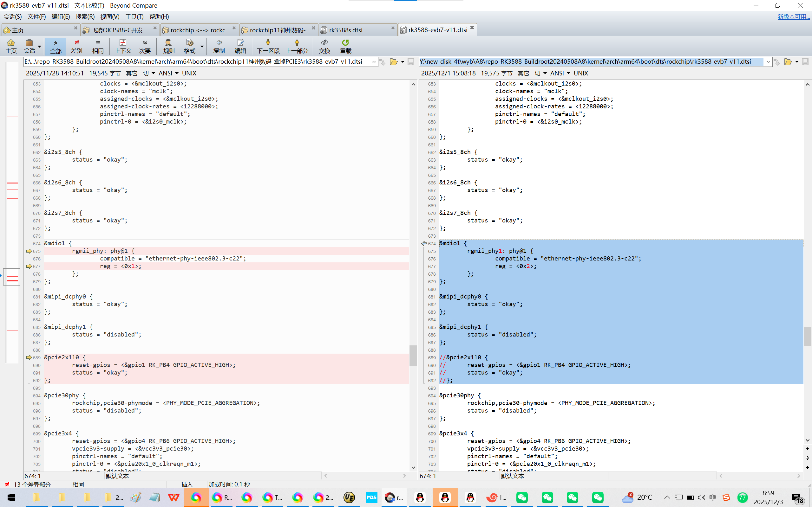This screenshot has height=507, width=812.
Task: Open the Home (主页) toolbar icon
Action: [x=11, y=46]
